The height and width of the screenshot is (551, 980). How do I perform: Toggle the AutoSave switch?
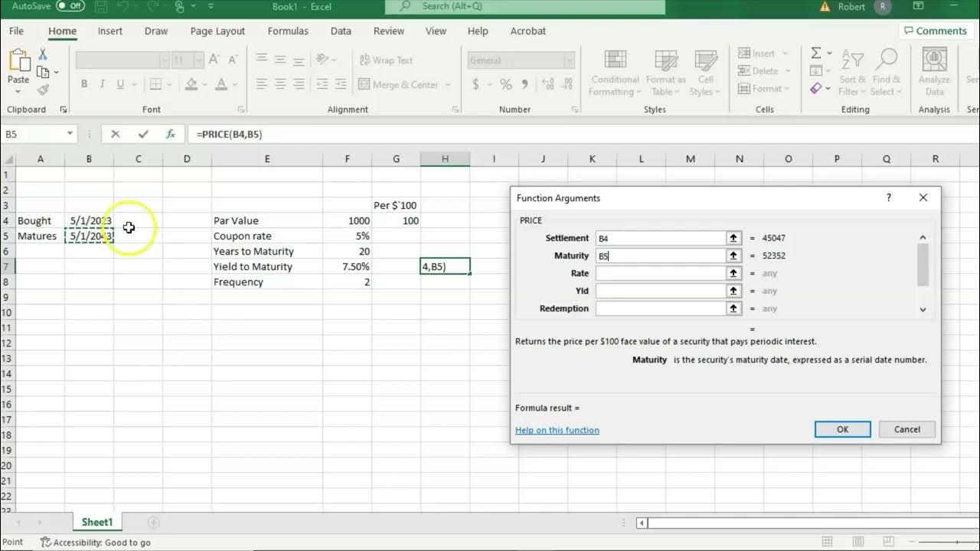[70, 6]
